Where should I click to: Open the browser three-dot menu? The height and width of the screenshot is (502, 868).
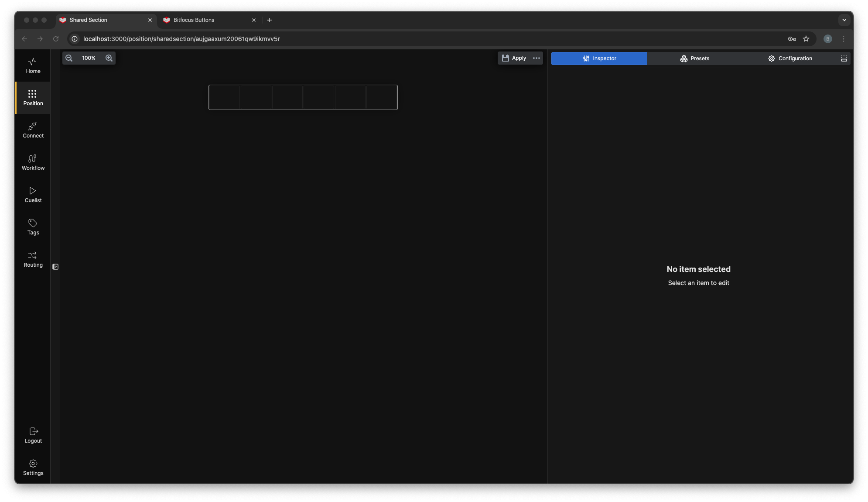(844, 39)
